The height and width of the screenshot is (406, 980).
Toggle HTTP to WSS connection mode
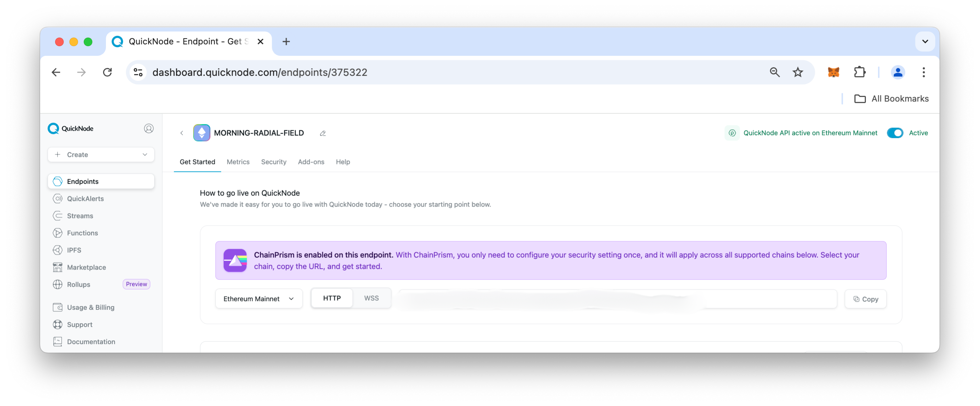pos(371,298)
